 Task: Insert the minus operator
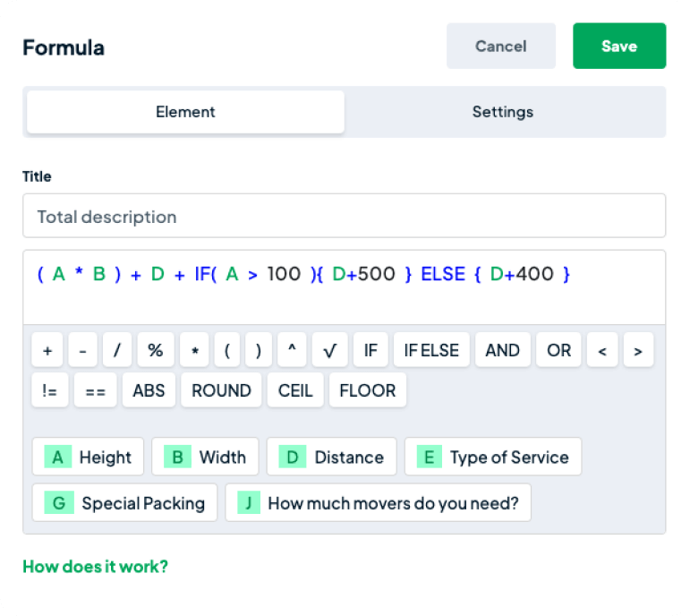pyautogui.click(x=82, y=350)
